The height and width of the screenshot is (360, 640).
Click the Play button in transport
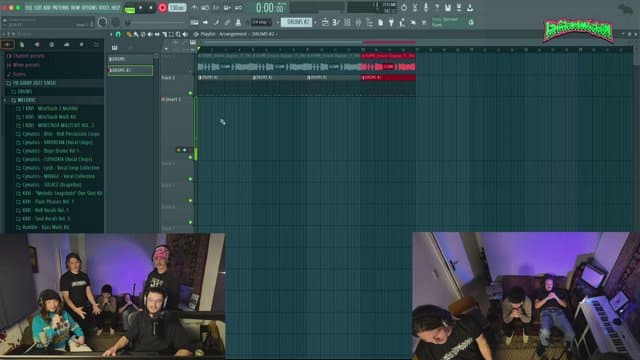140,8
